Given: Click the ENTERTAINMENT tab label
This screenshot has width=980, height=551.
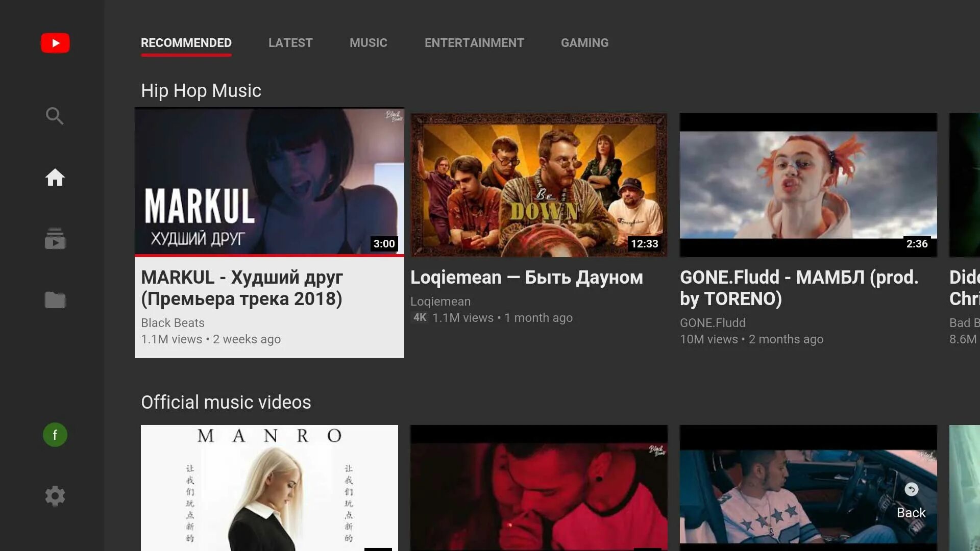Looking at the screenshot, I should (x=475, y=42).
